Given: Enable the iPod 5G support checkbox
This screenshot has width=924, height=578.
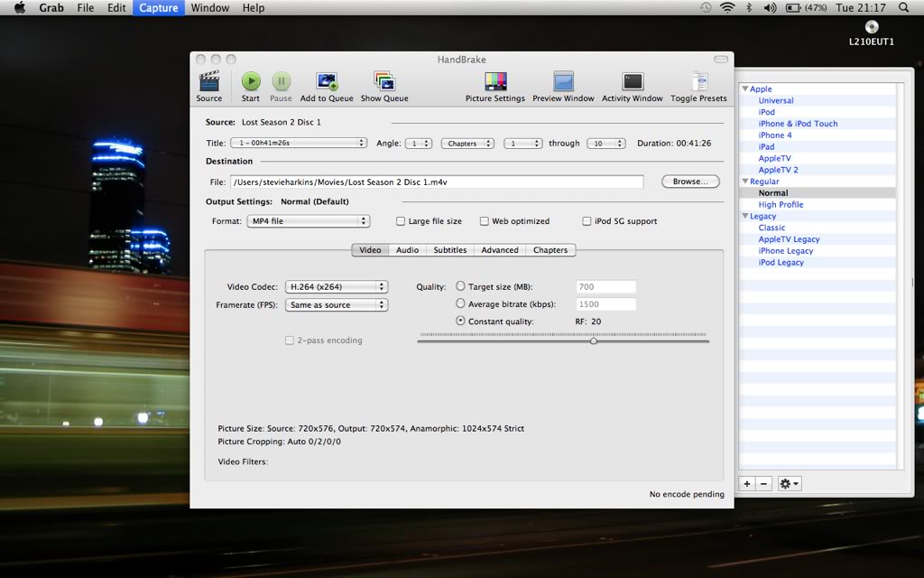Looking at the screenshot, I should click(587, 221).
